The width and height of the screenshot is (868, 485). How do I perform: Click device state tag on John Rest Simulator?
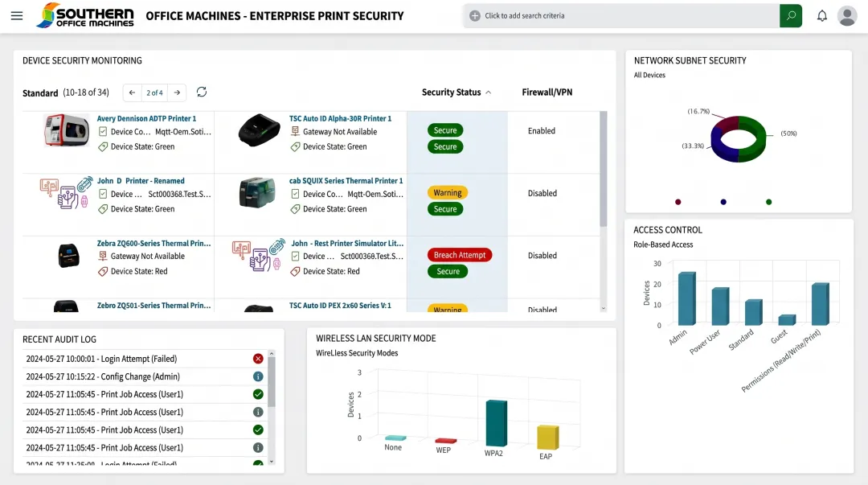[295, 272]
